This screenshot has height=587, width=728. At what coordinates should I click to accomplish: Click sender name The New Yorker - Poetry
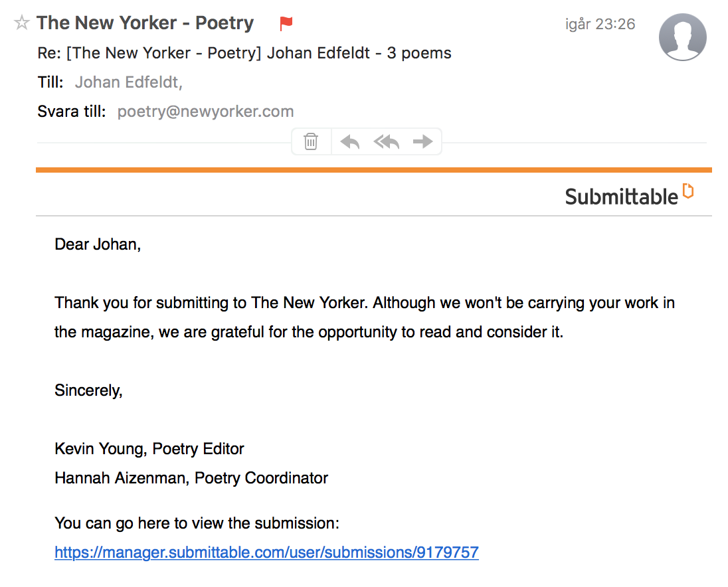[x=145, y=23]
